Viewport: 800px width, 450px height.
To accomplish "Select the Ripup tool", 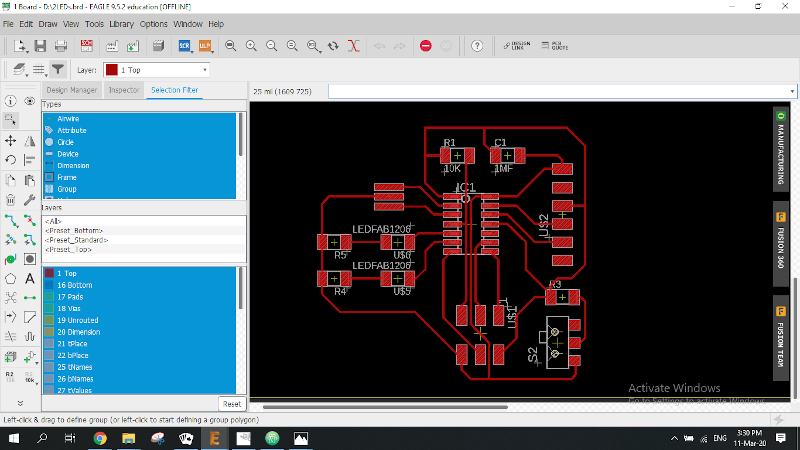I will (x=30, y=220).
